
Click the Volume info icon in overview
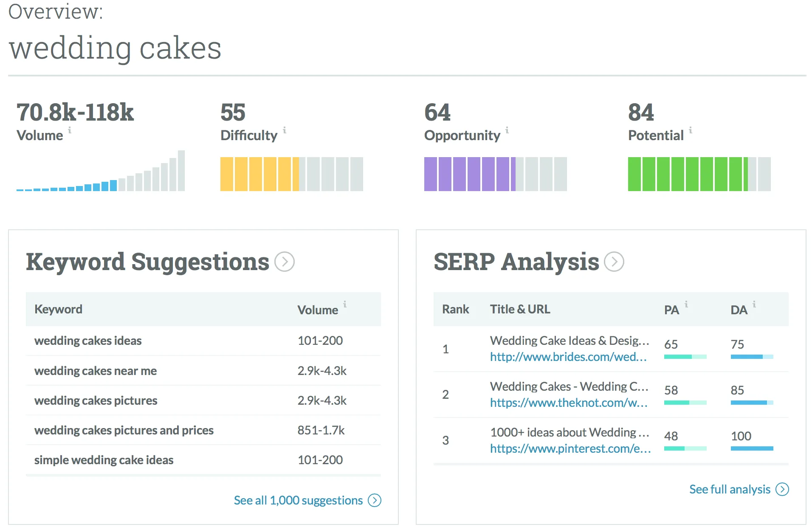click(70, 130)
